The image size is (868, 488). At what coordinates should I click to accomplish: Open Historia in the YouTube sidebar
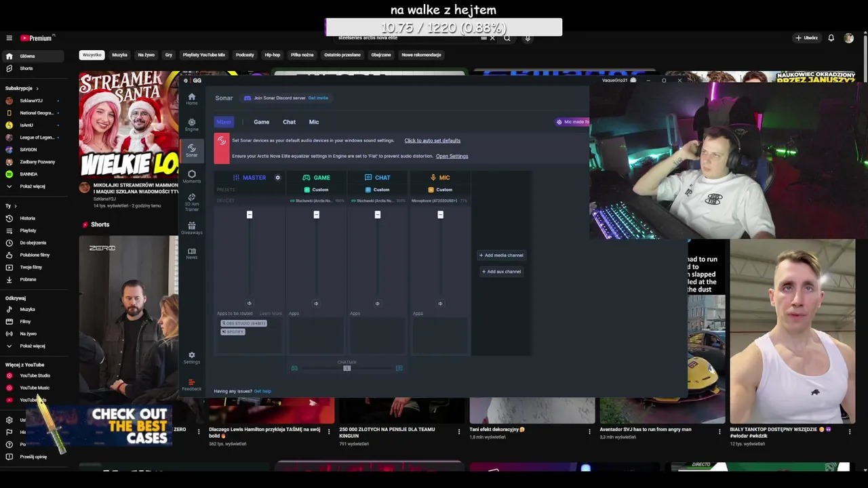click(x=33, y=218)
